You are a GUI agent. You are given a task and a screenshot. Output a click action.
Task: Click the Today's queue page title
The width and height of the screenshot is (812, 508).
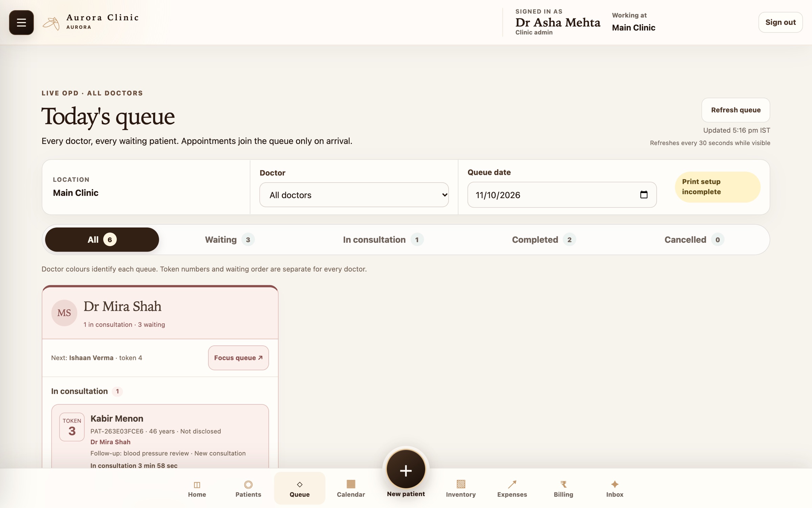(108, 117)
